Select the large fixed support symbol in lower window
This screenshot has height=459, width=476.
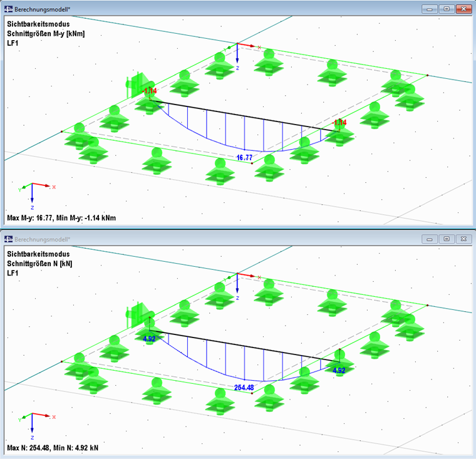point(139,315)
